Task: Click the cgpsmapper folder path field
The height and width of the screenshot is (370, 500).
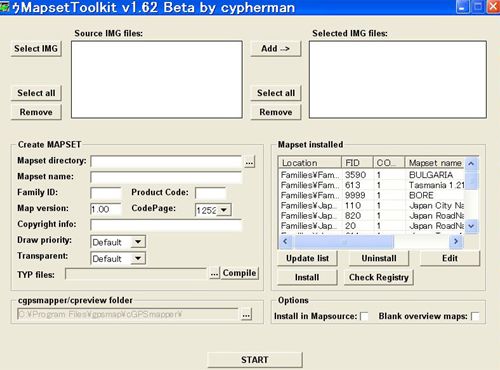Action: (128, 314)
